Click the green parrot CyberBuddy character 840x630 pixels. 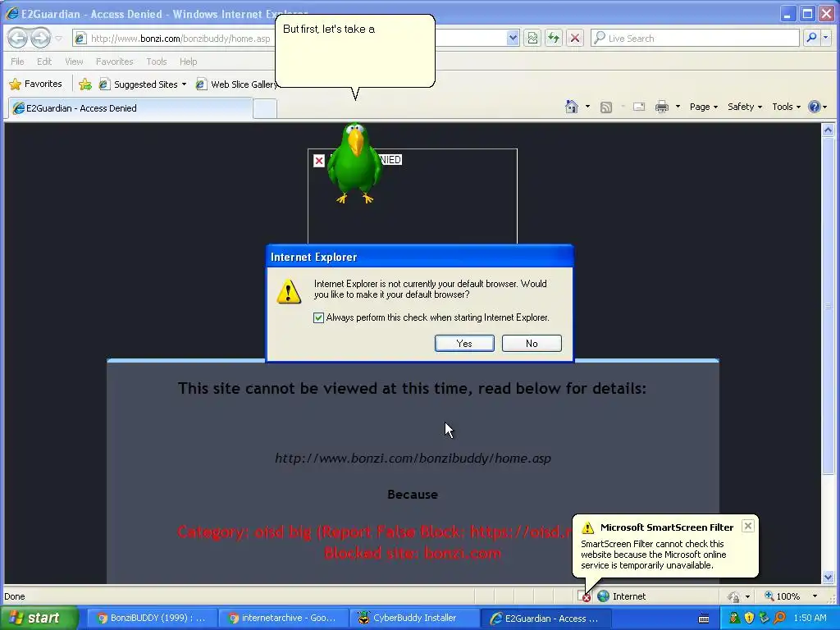click(x=354, y=163)
